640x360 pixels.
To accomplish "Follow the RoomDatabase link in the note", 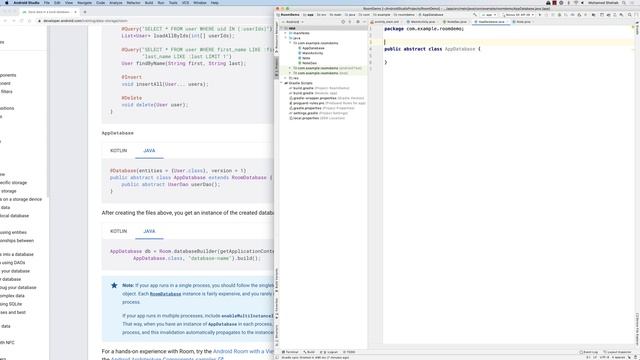I will click(x=165, y=294).
